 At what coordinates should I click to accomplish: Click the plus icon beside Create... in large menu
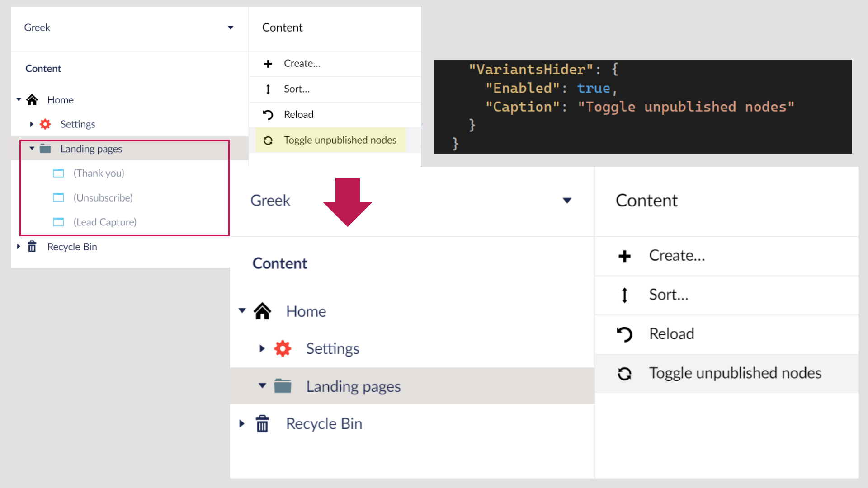pos(624,256)
